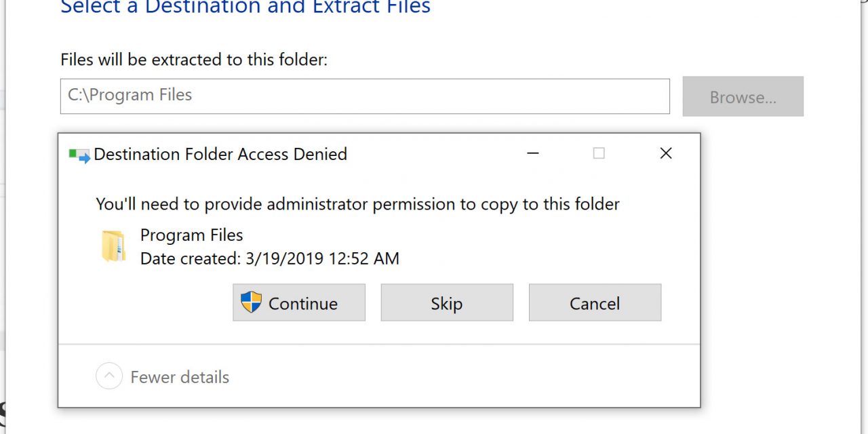Click the Browse... button

(743, 97)
